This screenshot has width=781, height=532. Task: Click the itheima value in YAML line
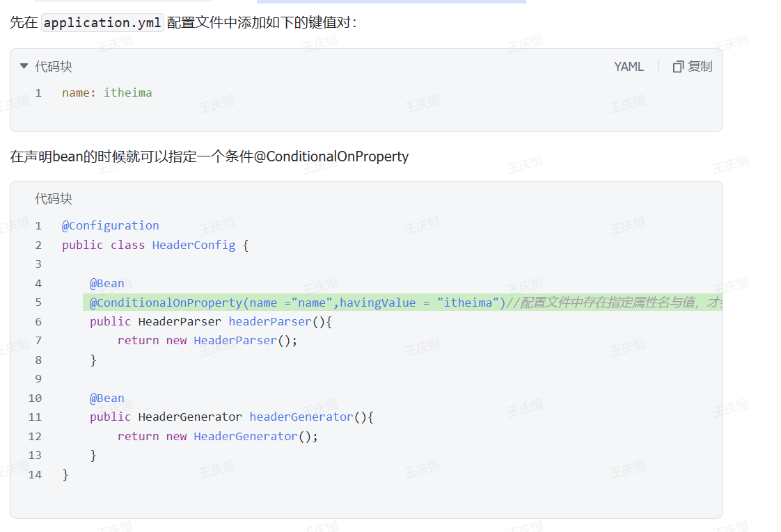127,92
